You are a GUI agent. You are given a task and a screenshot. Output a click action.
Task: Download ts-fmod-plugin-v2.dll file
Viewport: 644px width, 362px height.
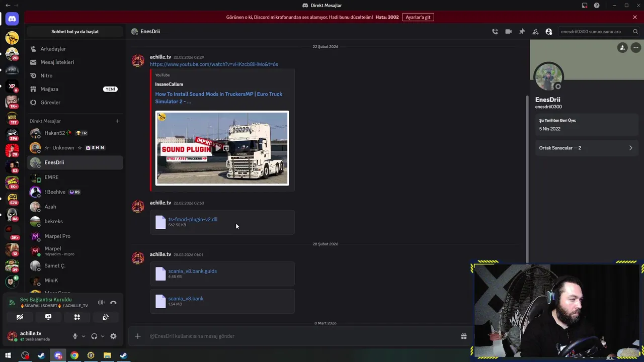click(193, 220)
